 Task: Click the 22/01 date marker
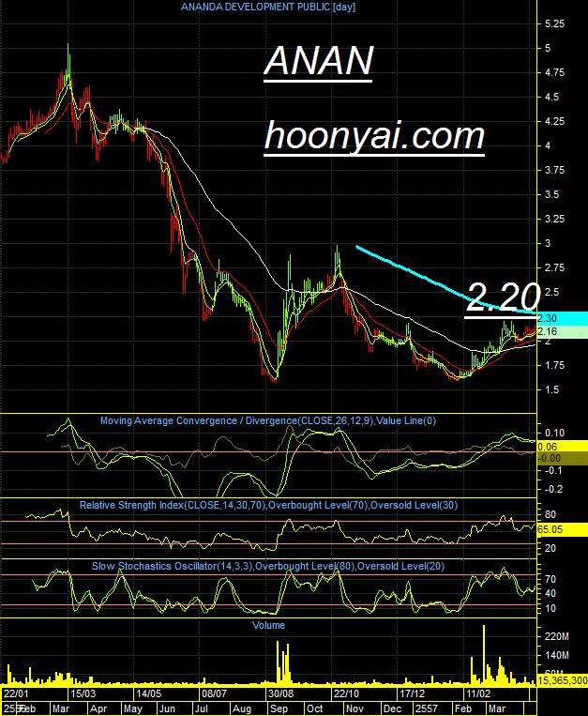17,694
